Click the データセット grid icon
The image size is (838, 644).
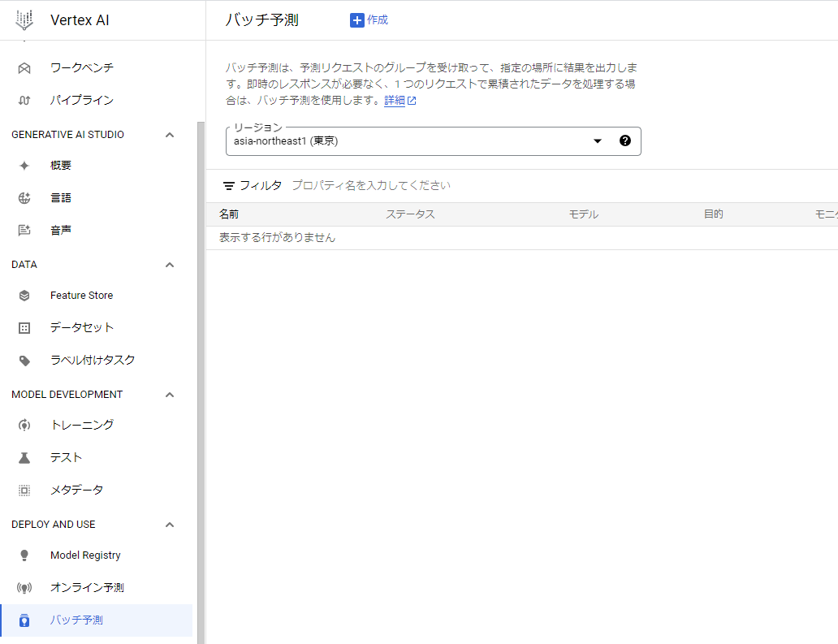coord(24,328)
